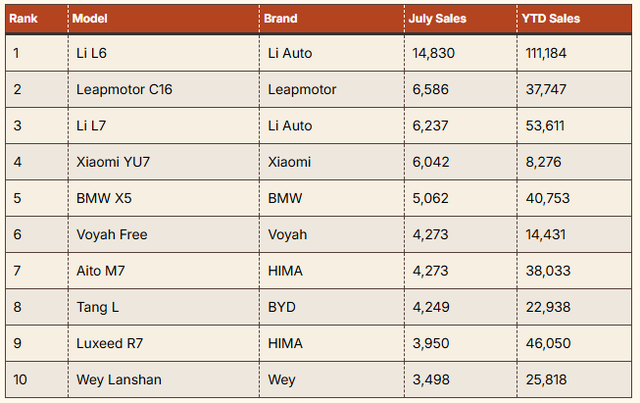Click the Aito M7 model cell
Image resolution: width=640 pixels, height=403 pixels.
[103, 271]
